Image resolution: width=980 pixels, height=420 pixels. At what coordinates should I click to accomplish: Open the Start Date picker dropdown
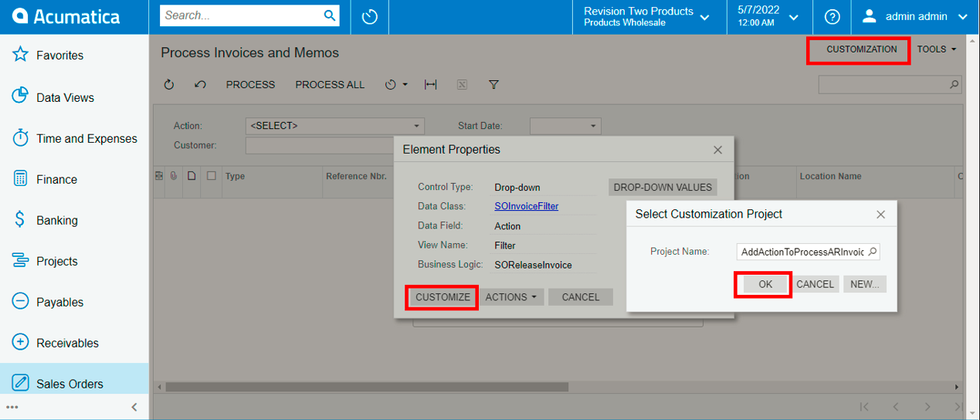pyautogui.click(x=593, y=126)
